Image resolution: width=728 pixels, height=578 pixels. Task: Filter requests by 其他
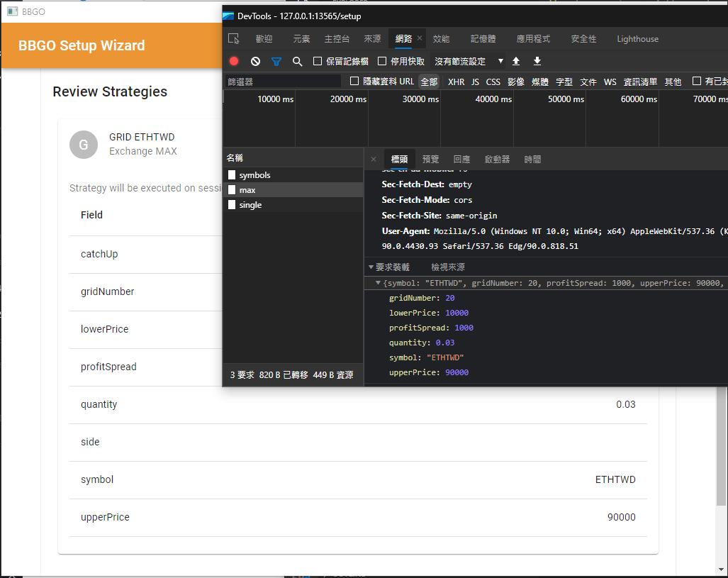tap(673, 82)
